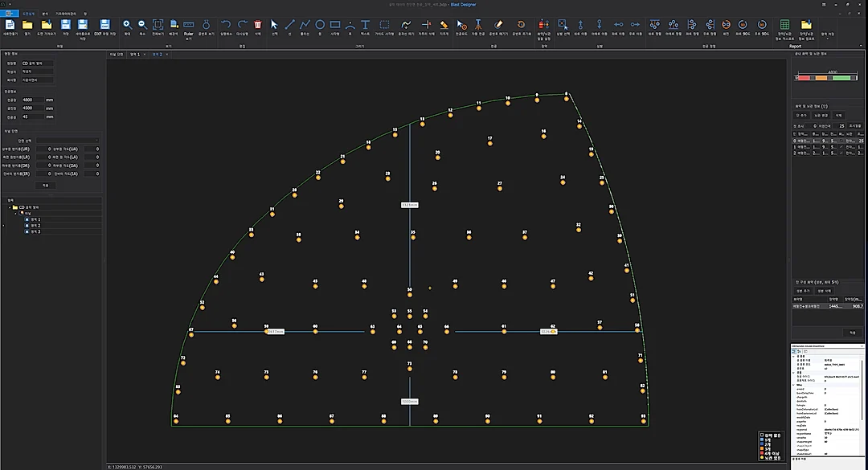Open the application file menu button
868x470 pixels.
pos(9,14)
